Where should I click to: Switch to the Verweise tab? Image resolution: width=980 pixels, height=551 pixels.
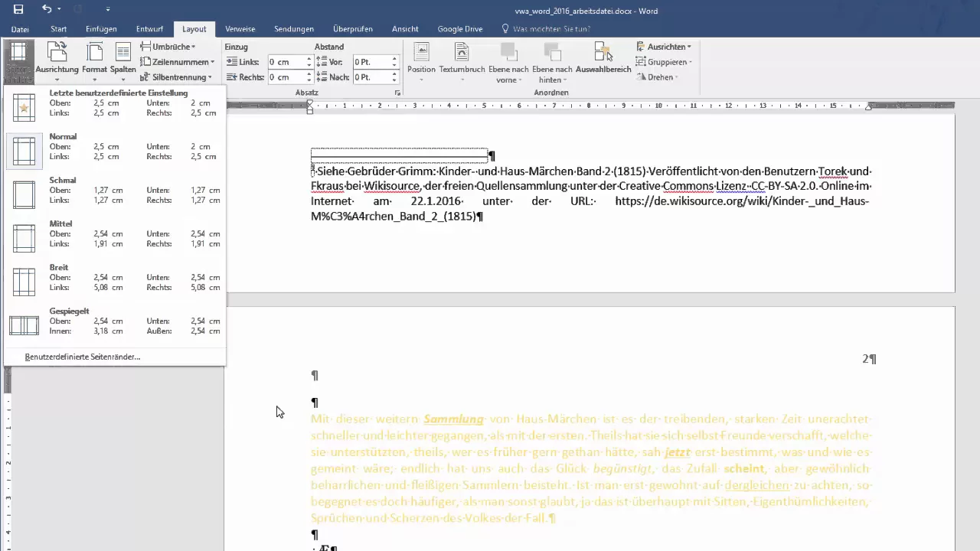[x=240, y=29]
